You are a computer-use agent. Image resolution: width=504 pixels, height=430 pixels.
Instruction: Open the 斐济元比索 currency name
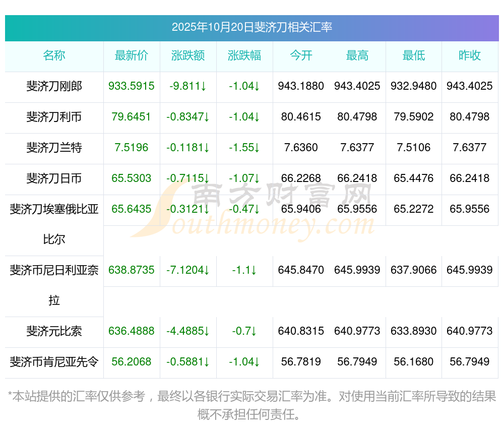click(x=54, y=331)
